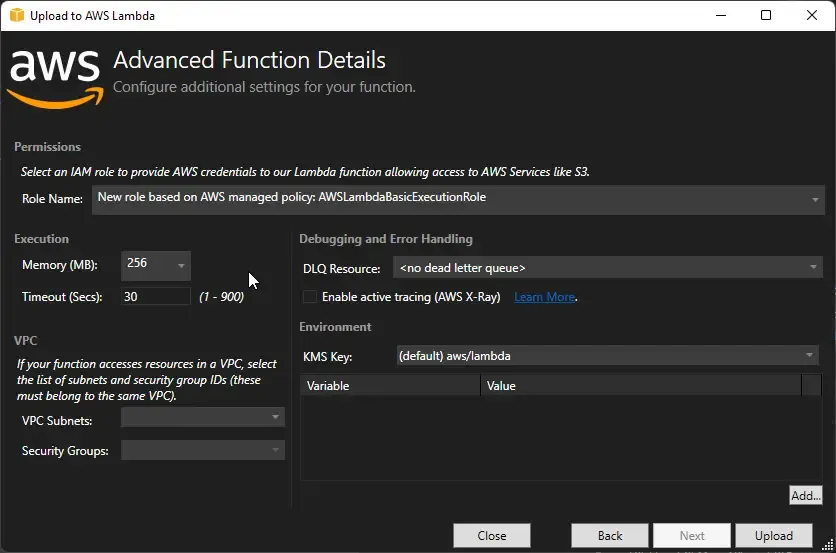The image size is (836, 553).
Task: Click the package icon in the title bar
Action: [17, 15]
